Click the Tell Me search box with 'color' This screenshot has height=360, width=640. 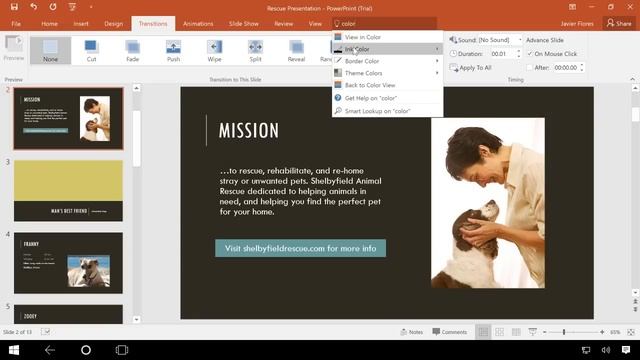pyautogui.click(x=384, y=24)
